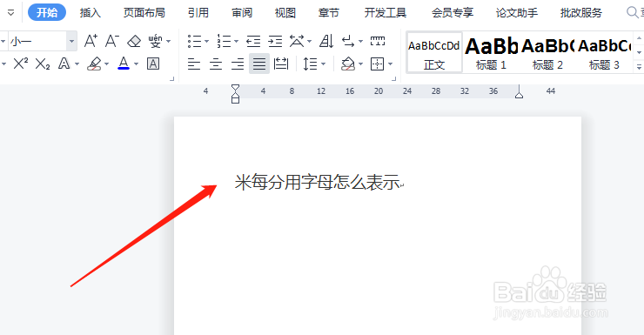Viewport: 644px width, 335px height.
Task: Go to the 审阅 tab
Action: pos(242,13)
